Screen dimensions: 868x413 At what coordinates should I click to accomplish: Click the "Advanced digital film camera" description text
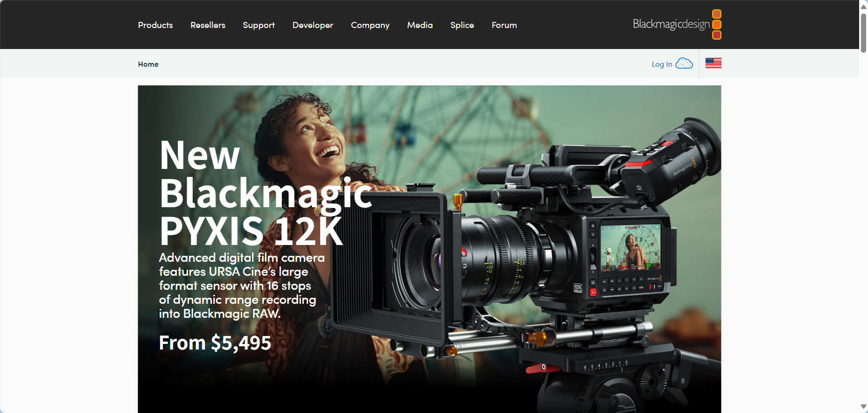(x=242, y=286)
